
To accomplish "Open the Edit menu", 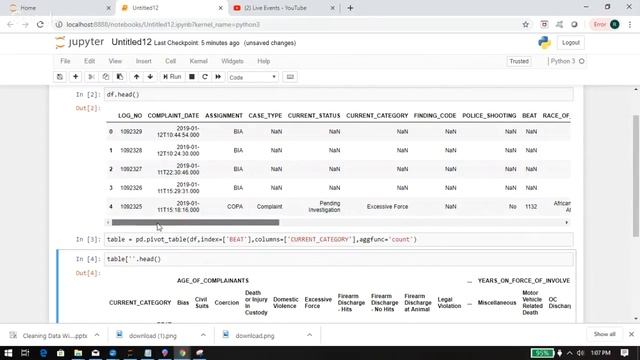I will coord(89,61).
